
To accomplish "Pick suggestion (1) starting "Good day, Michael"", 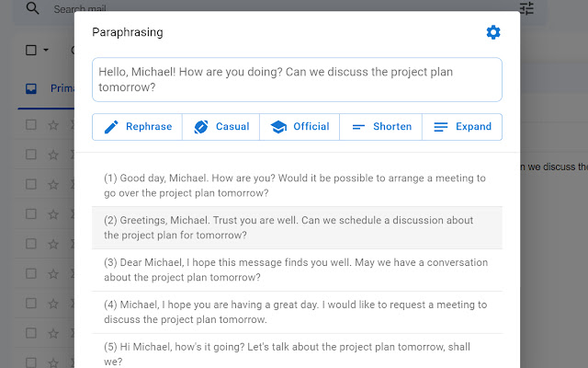I will click(297, 186).
